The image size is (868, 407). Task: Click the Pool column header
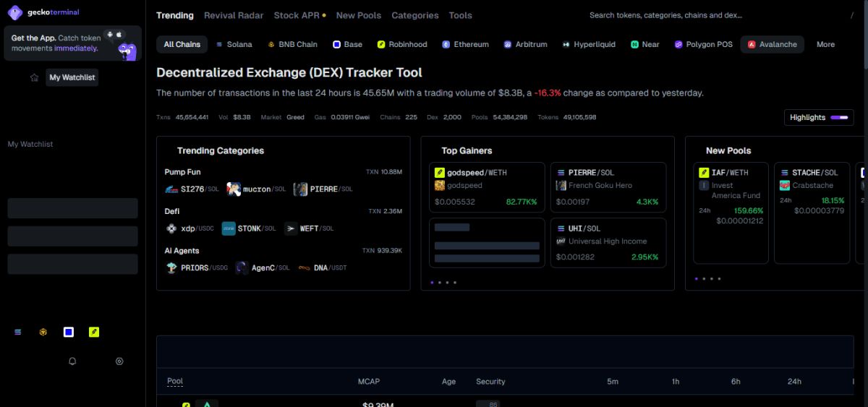[x=175, y=381]
